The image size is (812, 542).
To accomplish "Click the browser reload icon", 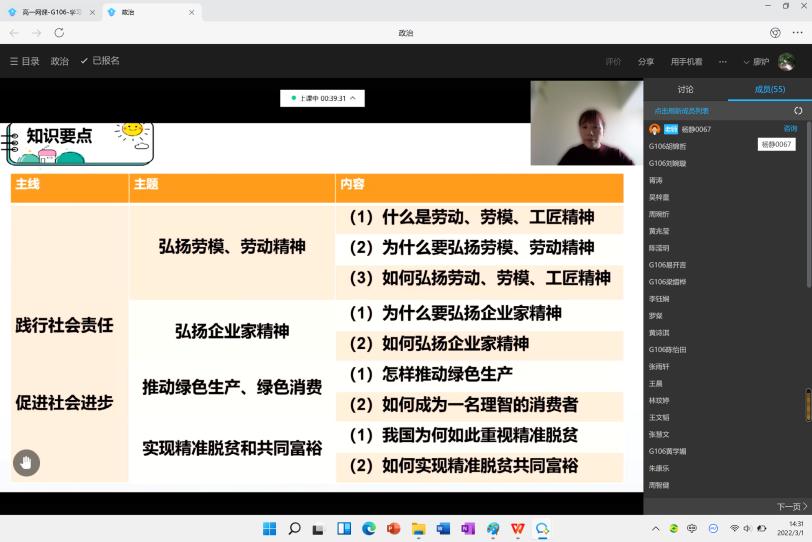I will [x=59, y=33].
